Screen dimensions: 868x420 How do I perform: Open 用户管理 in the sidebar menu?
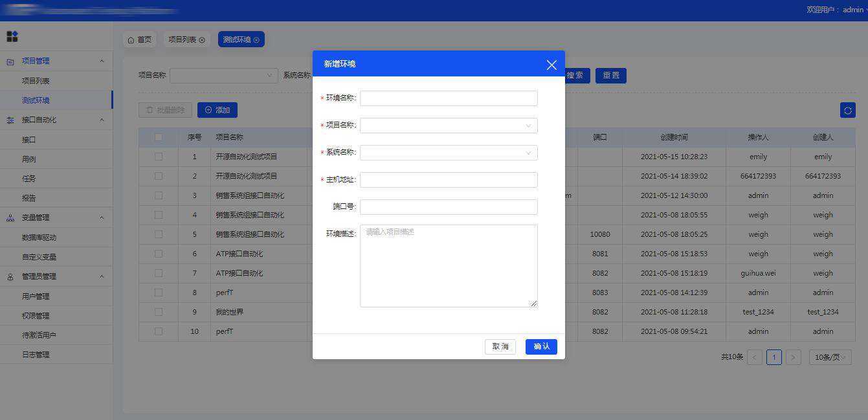56,296
